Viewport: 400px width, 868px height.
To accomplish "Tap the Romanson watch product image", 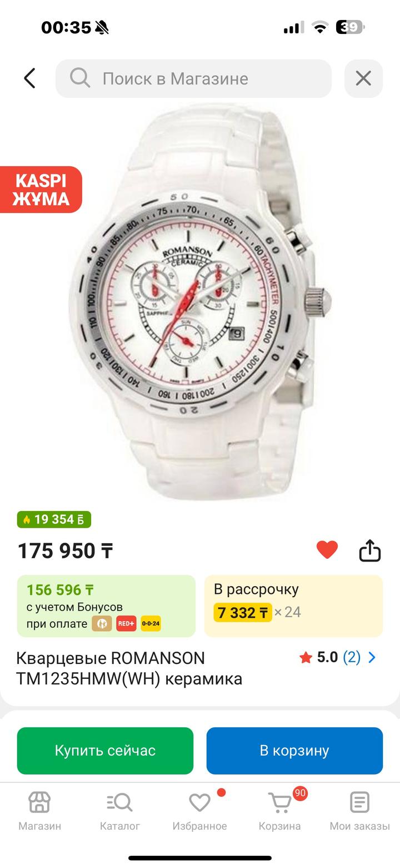I will coord(200,303).
